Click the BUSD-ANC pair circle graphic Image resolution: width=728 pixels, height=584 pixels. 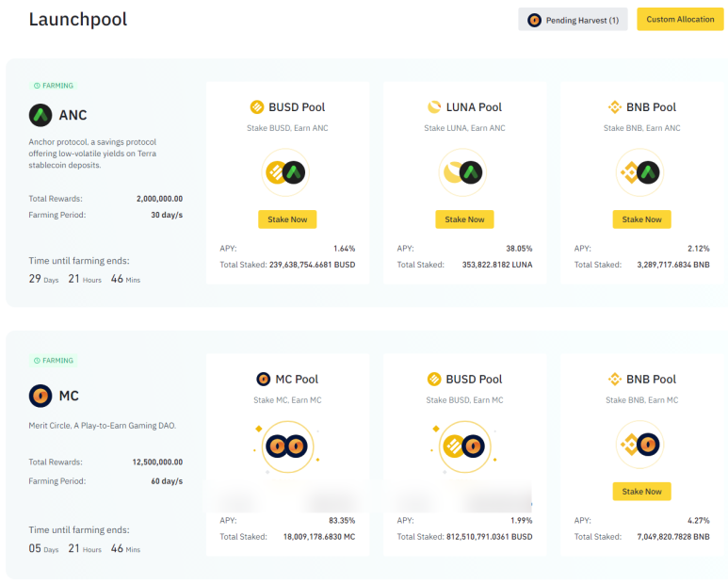point(285,172)
